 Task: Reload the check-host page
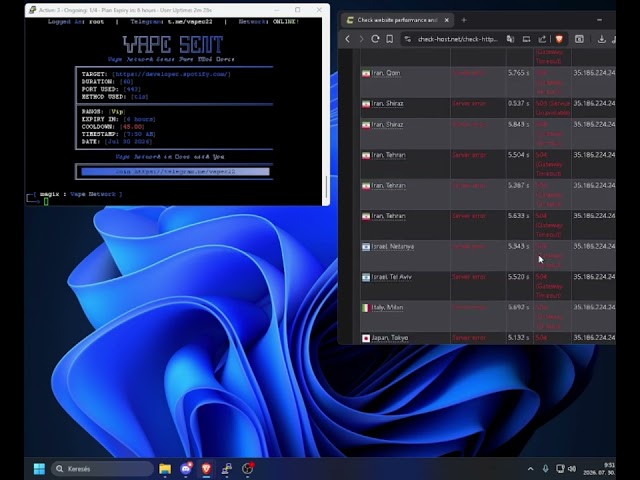tap(375, 39)
